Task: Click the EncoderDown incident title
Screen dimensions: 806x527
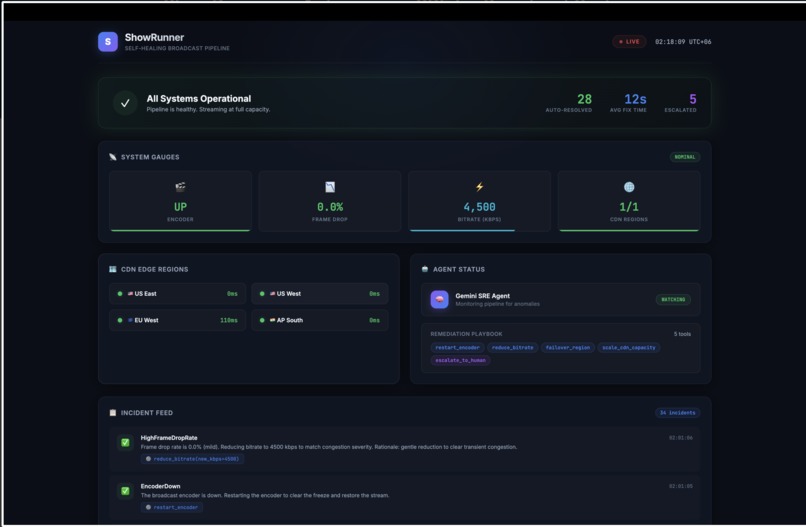Action: click(160, 486)
